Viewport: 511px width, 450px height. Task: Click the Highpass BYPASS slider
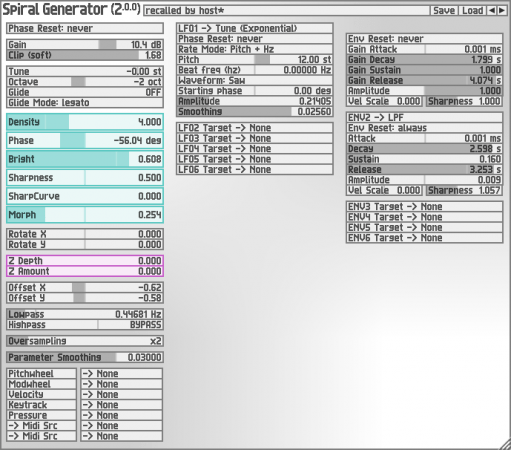(x=85, y=324)
